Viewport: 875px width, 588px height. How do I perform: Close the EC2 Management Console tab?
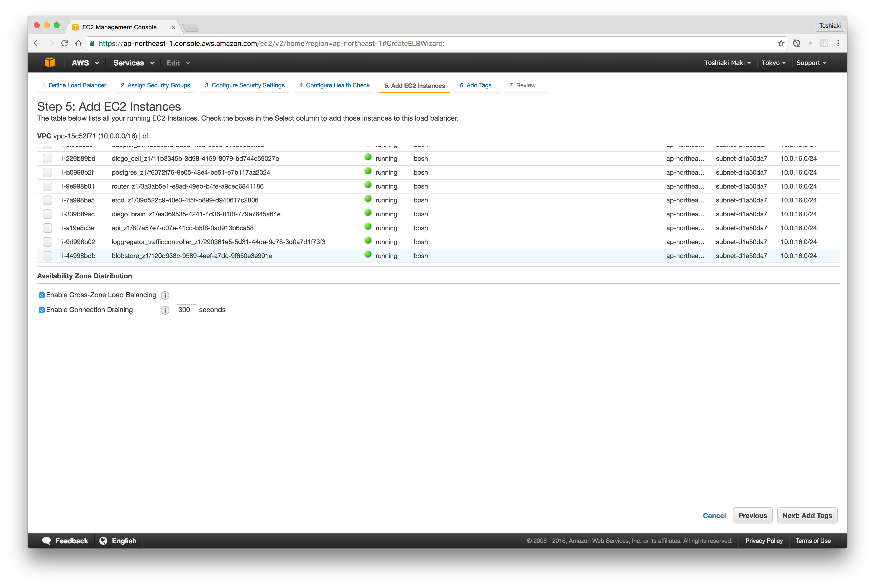coord(173,27)
